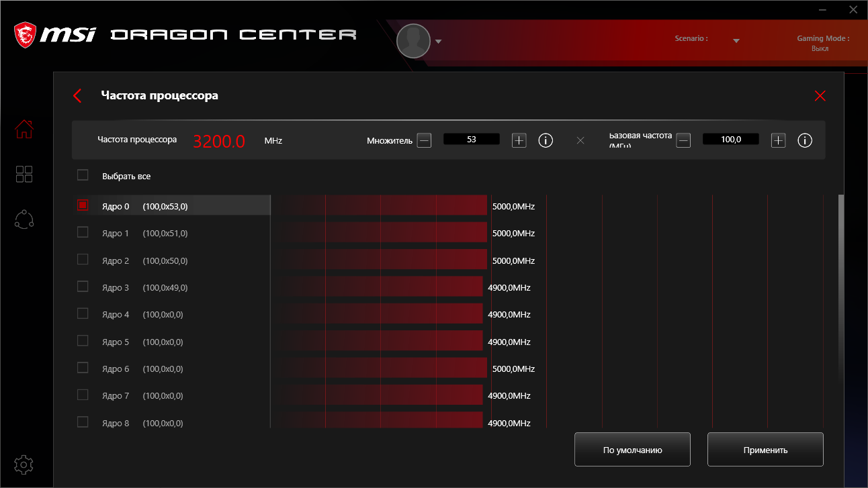Click the MSI dragon shield logo
This screenshot has height=488, width=868.
(x=26, y=35)
